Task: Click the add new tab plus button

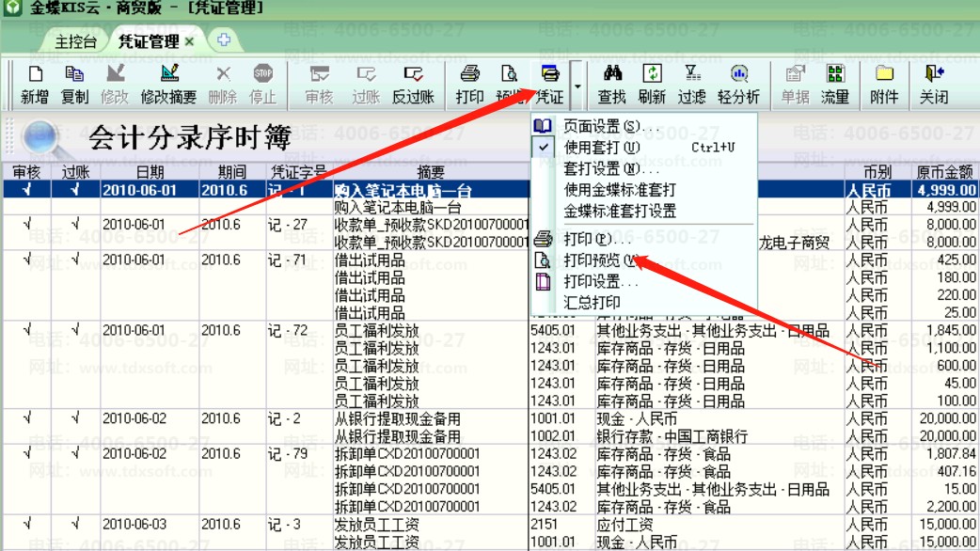Action: pyautogui.click(x=223, y=40)
